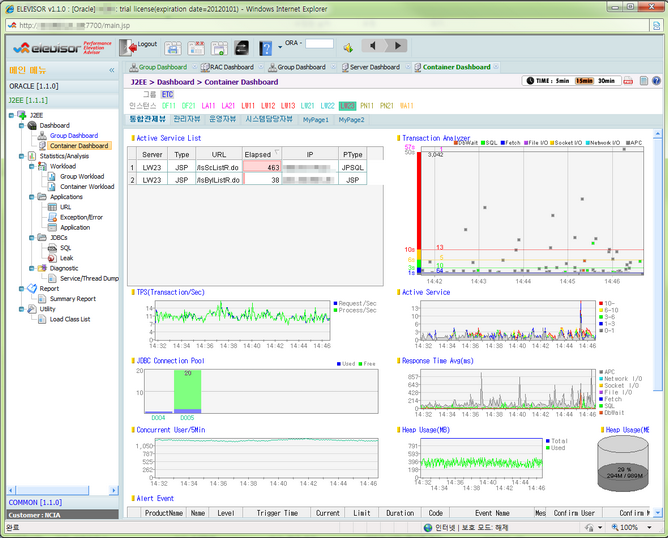Click the round blue help icon

(656, 81)
